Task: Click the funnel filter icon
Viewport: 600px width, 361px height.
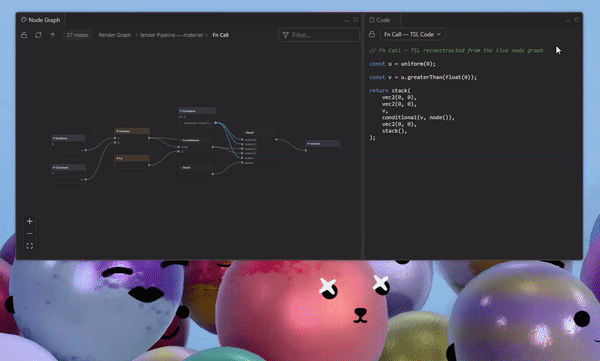Action: point(285,35)
